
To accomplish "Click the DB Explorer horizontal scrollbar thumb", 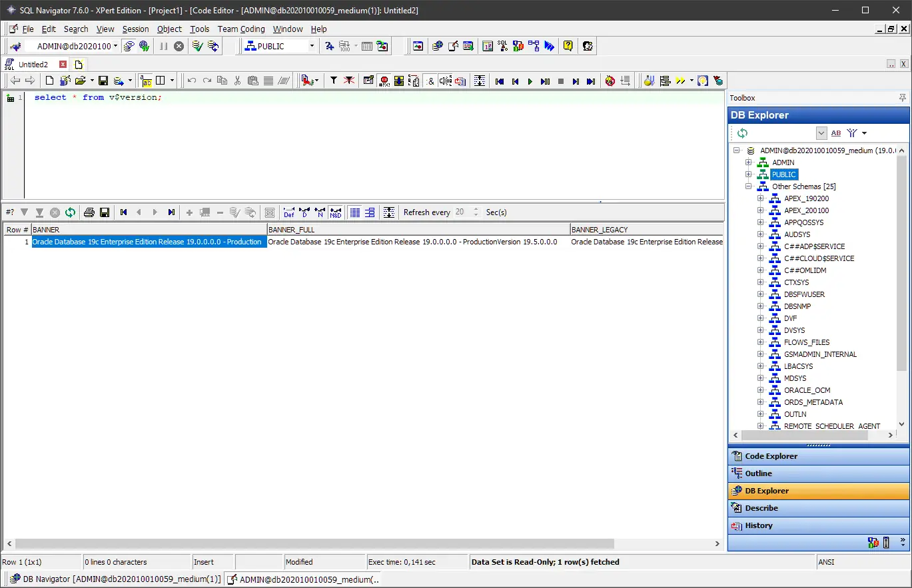I will [805, 436].
